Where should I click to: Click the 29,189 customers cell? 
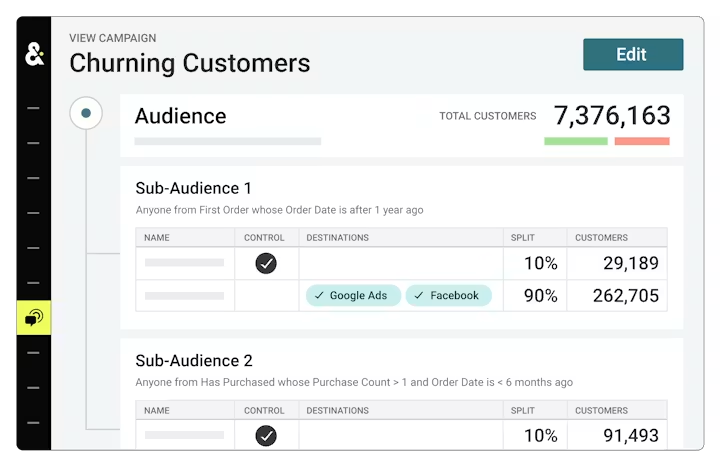tap(617, 263)
